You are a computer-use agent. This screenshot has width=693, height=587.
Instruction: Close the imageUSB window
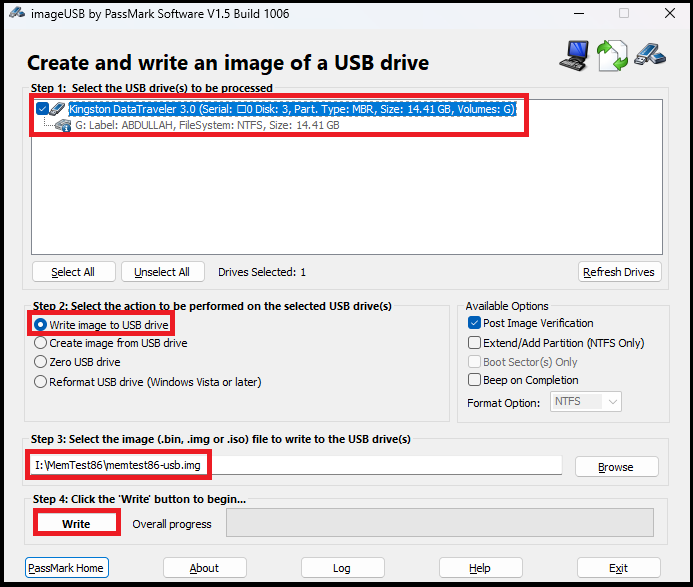(670, 14)
